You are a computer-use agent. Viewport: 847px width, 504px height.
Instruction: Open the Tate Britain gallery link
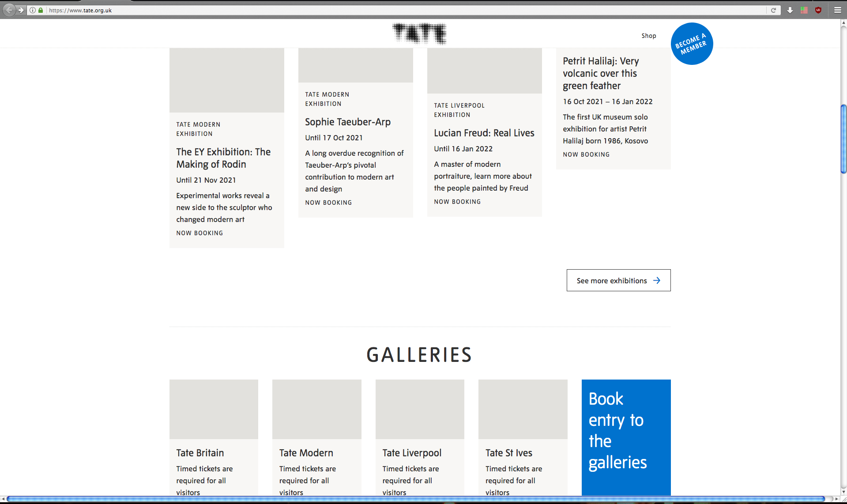pyautogui.click(x=200, y=453)
